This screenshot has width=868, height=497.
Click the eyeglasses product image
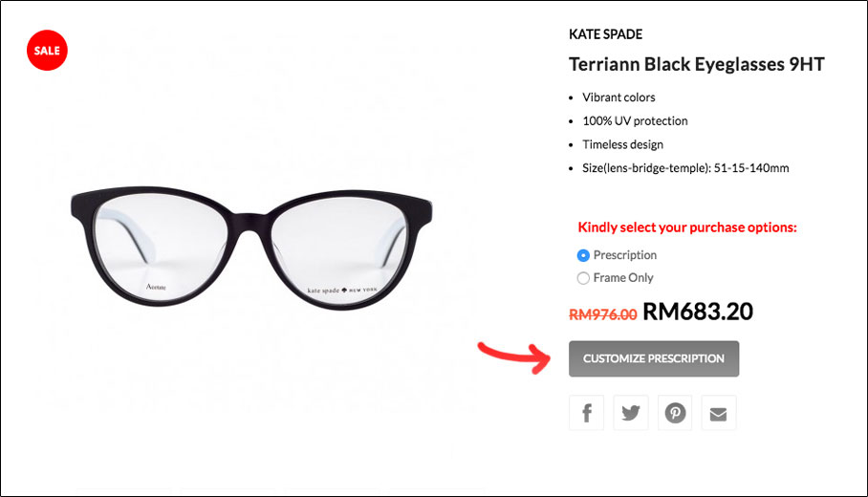point(251,248)
